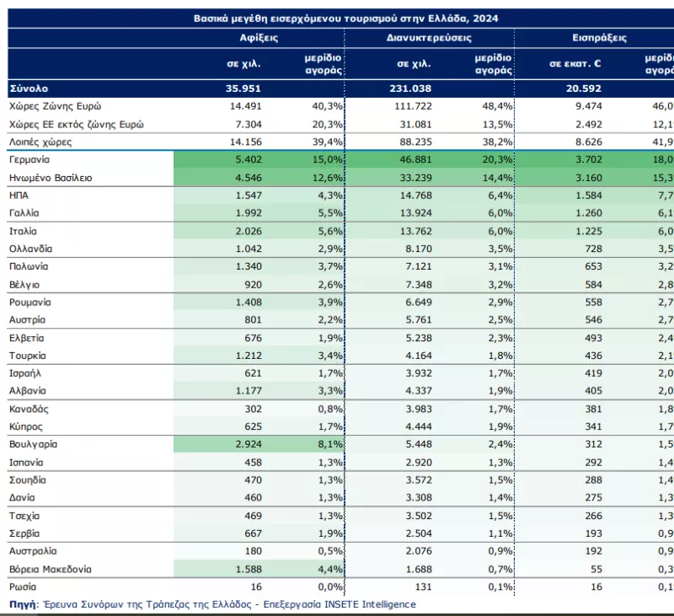
Task: Click the 'Ηνωμένο Βασίλειο' row label
Action: coord(51,178)
